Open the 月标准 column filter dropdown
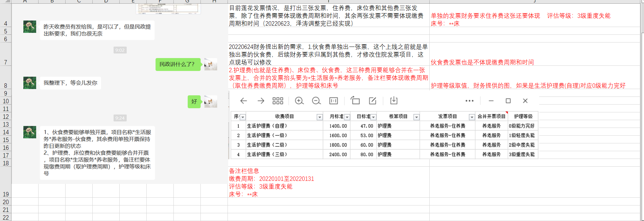 [347, 117]
